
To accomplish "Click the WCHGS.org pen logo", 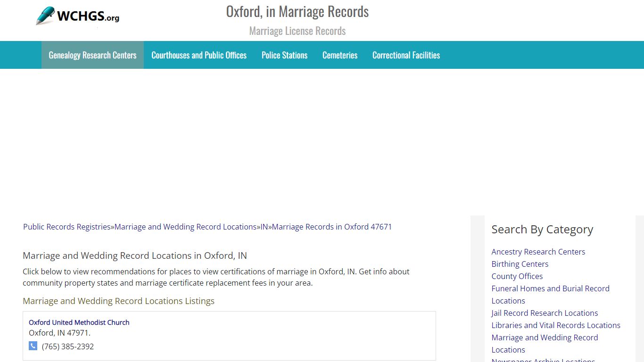I will point(78,16).
